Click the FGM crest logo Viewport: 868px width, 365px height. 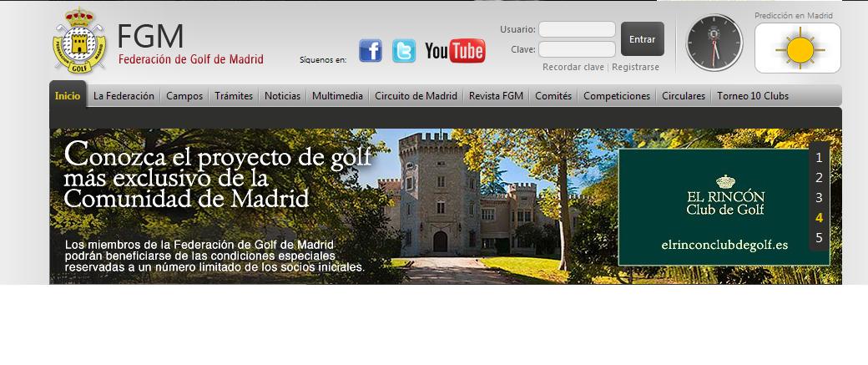(79, 39)
